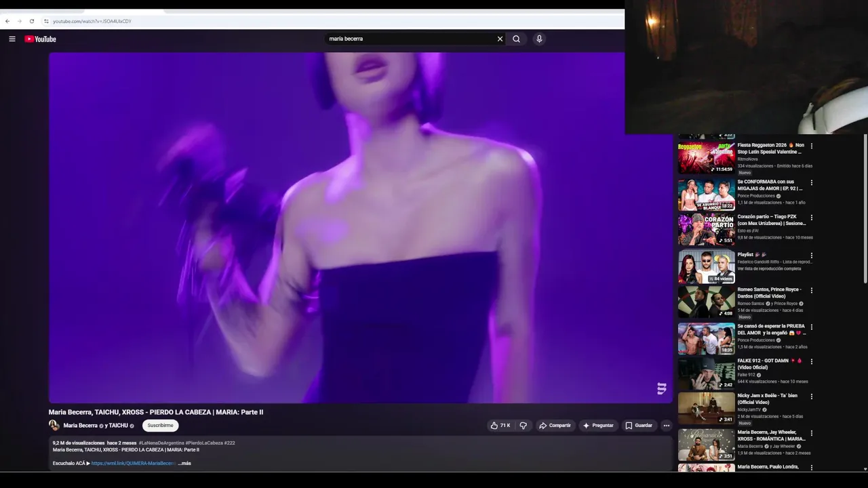Open 'Maria Becerra, Paulo Londra' video title

pos(768,467)
